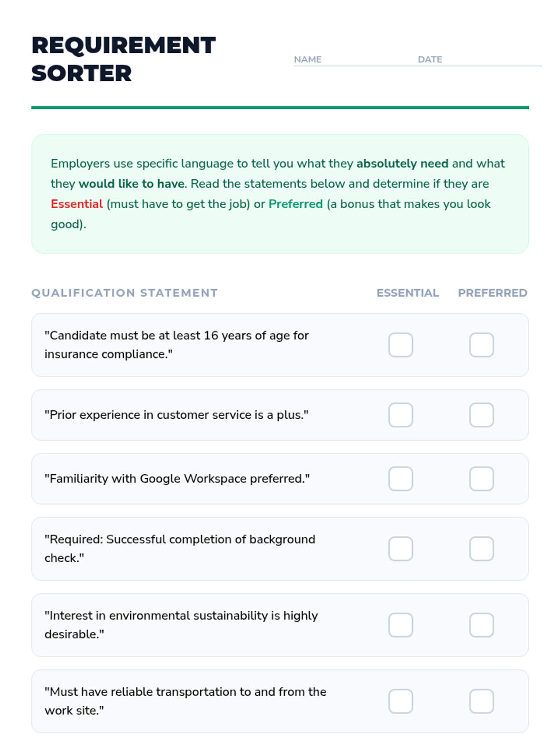Check Essential for environmental sustainability interest
Image resolution: width=560 pixels, height=747 pixels.
[400, 625]
